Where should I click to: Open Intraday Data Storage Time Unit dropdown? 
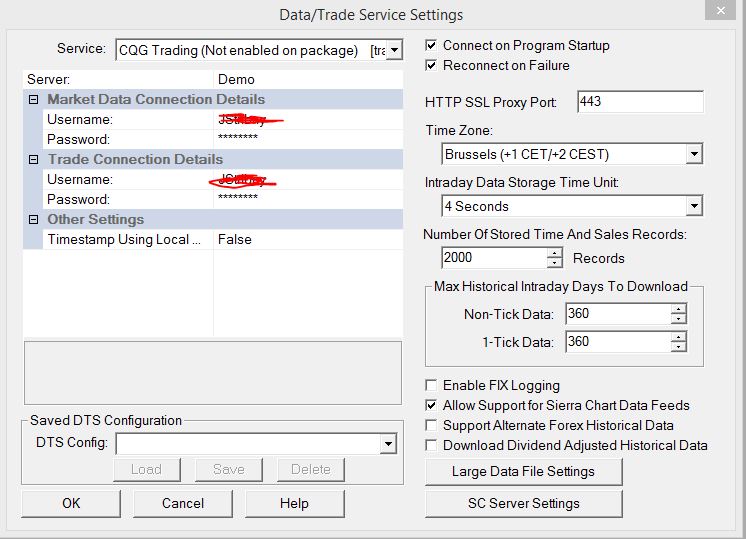click(694, 206)
